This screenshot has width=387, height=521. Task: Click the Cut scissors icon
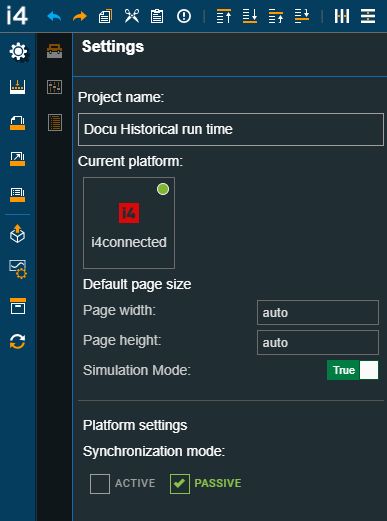pyautogui.click(x=131, y=16)
